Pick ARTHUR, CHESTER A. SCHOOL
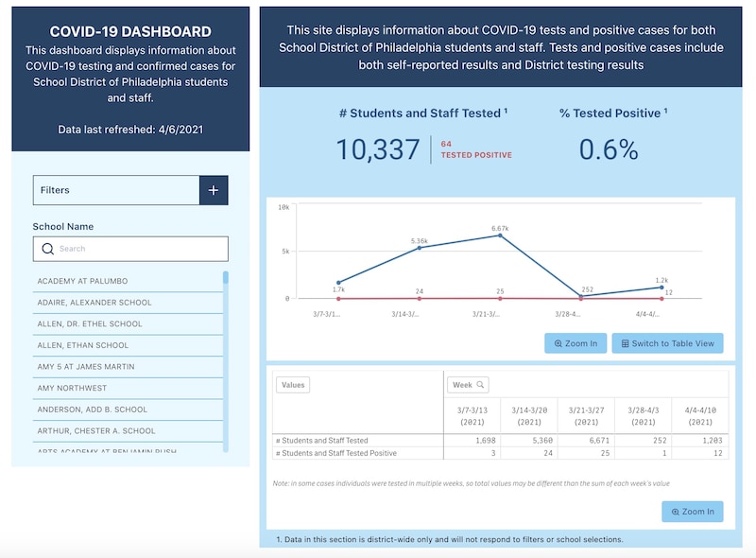This screenshot has width=756, height=558. pyautogui.click(x=95, y=430)
